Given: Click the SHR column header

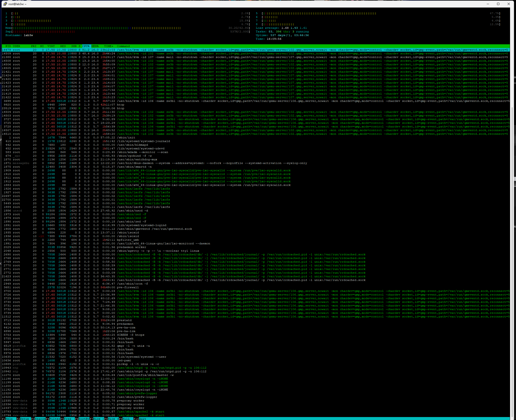Looking at the screenshot, I should (x=74, y=46).
